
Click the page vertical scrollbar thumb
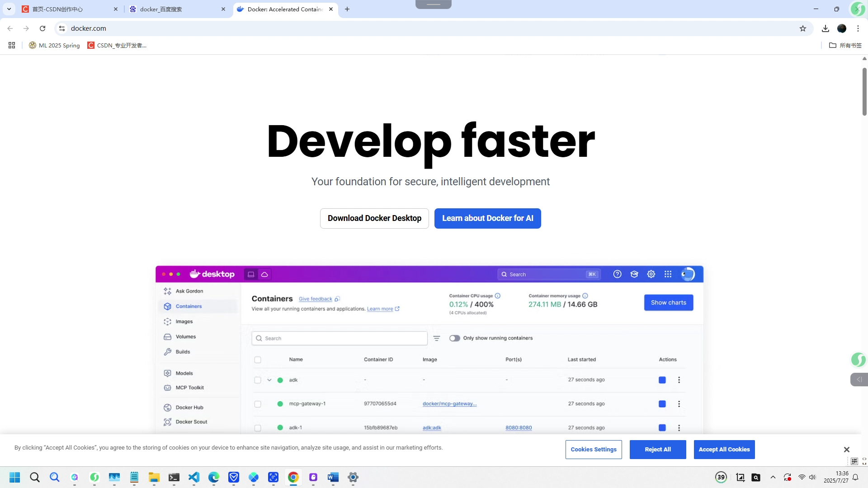pyautogui.click(x=864, y=92)
